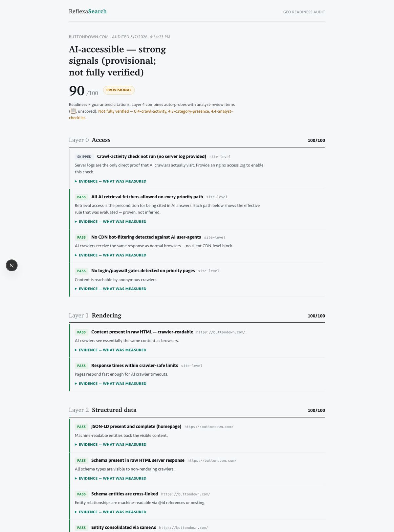Click the SKIPPED status badge
Viewport: 394px width, 532px height.
[84, 157]
